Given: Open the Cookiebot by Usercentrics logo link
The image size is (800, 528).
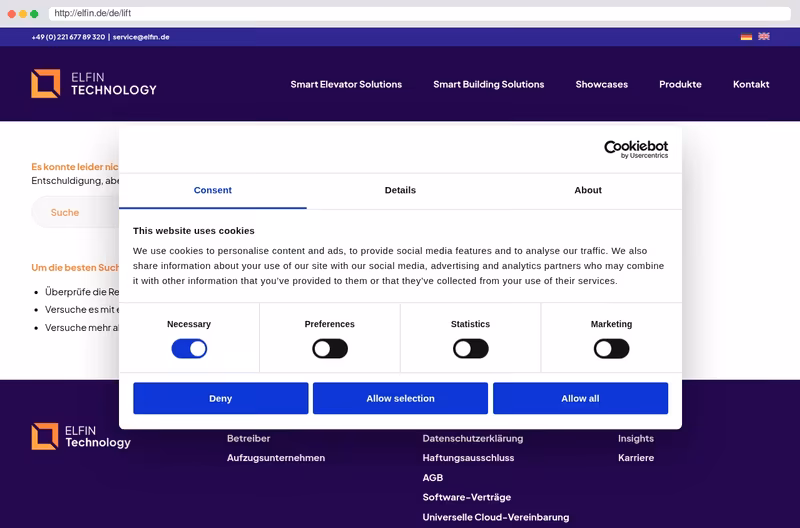Looking at the screenshot, I should (x=636, y=149).
